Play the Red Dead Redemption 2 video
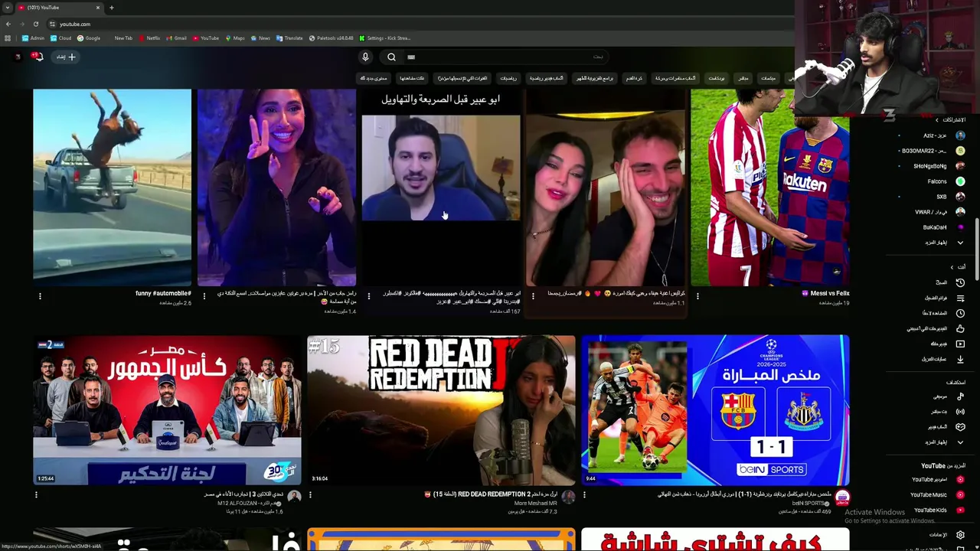This screenshot has width=980, height=551. click(x=441, y=410)
